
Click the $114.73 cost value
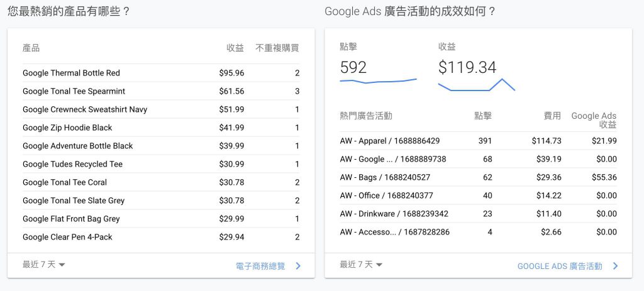click(x=547, y=141)
